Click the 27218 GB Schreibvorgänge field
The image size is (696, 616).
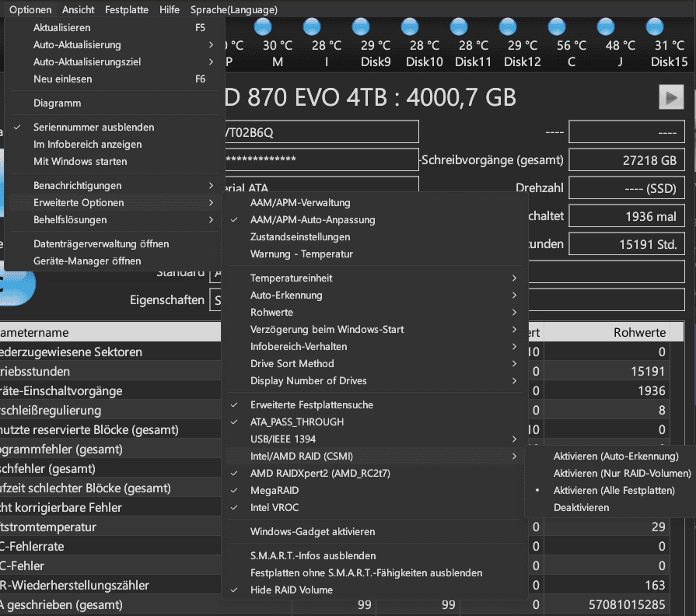626,159
